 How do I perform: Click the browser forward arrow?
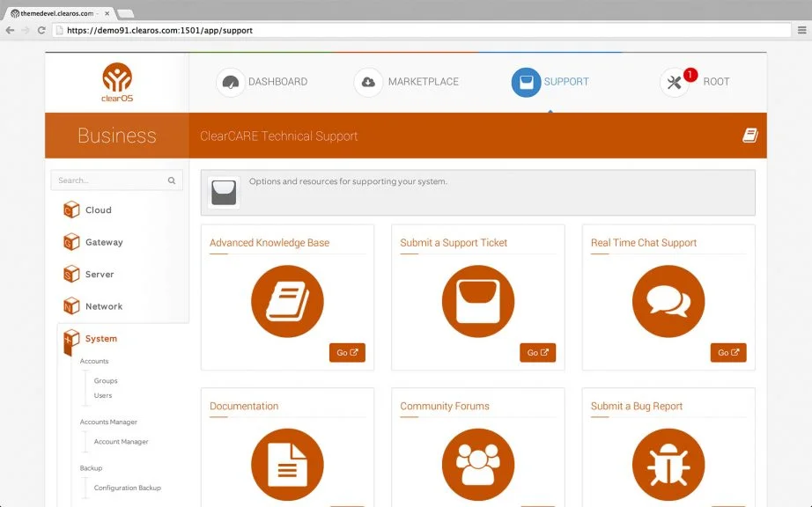point(26,30)
